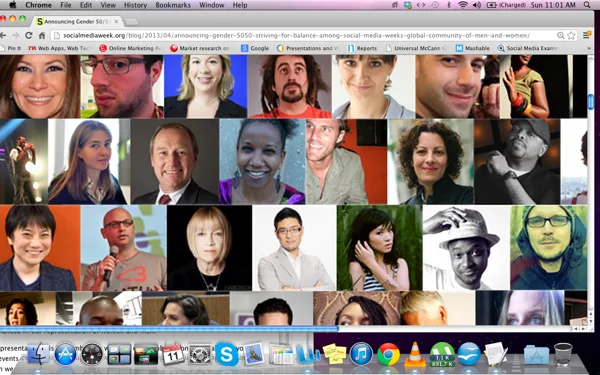
Task: Click the Wi-Fi status icon
Action: click(x=463, y=5)
